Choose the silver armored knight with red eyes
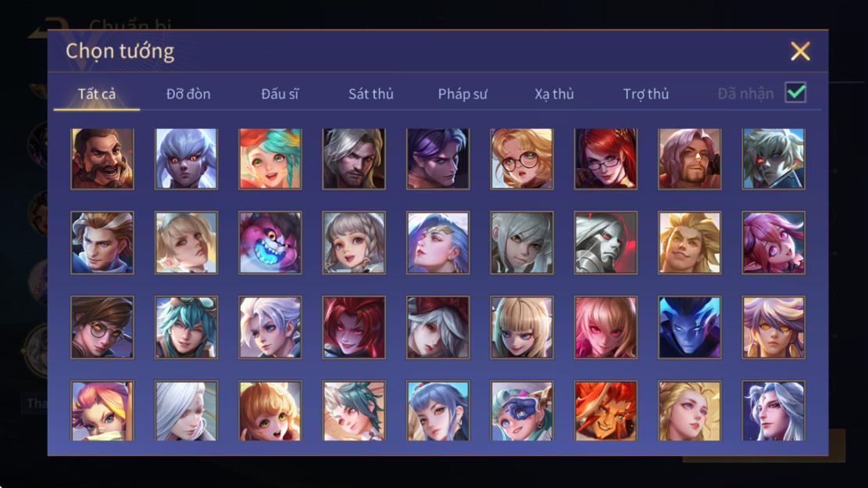This screenshot has height=488, width=868. [x=605, y=242]
